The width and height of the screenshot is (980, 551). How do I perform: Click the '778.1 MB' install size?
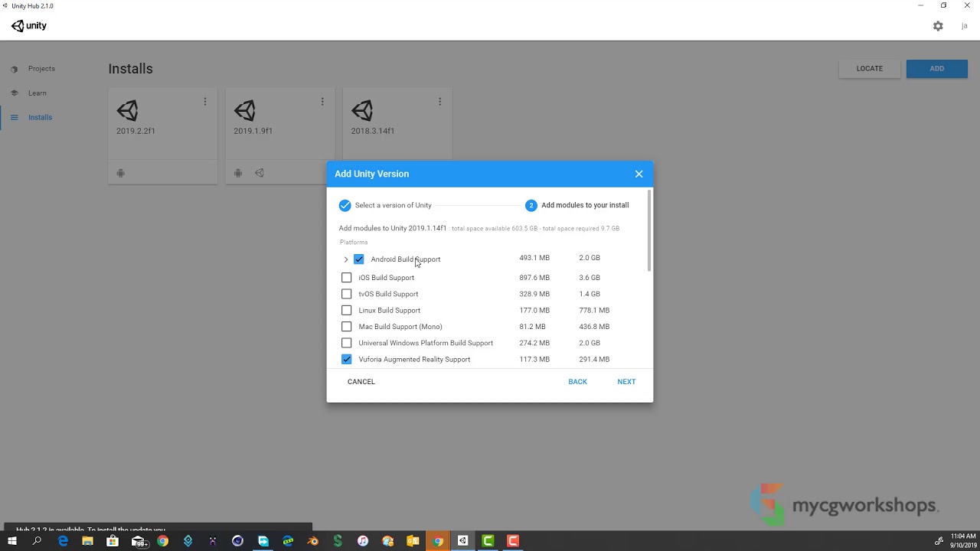click(594, 311)
